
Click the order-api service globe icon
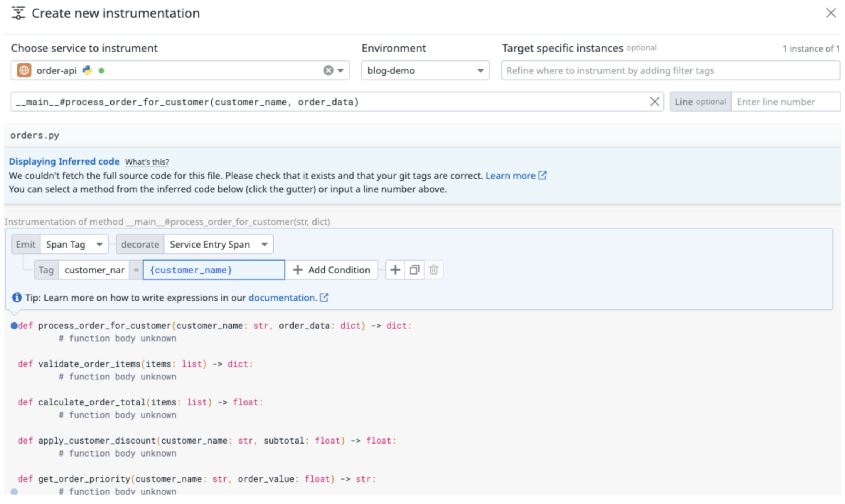[x=24, y=70]
